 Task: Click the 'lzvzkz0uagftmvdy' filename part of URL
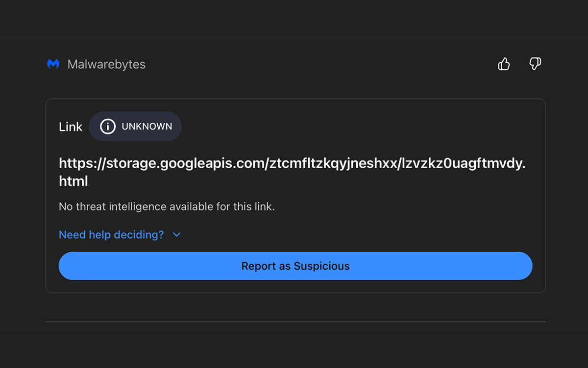click(x=460, y=163)
